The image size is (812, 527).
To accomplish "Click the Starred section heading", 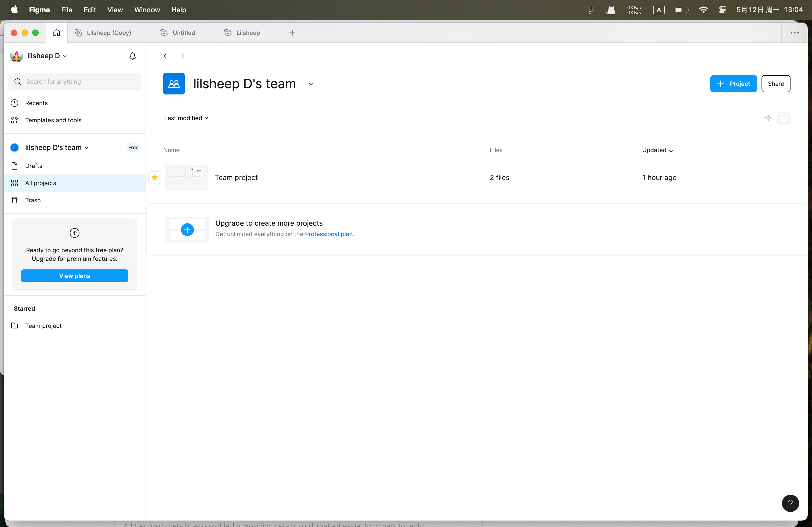I will [x=24, y=309].
